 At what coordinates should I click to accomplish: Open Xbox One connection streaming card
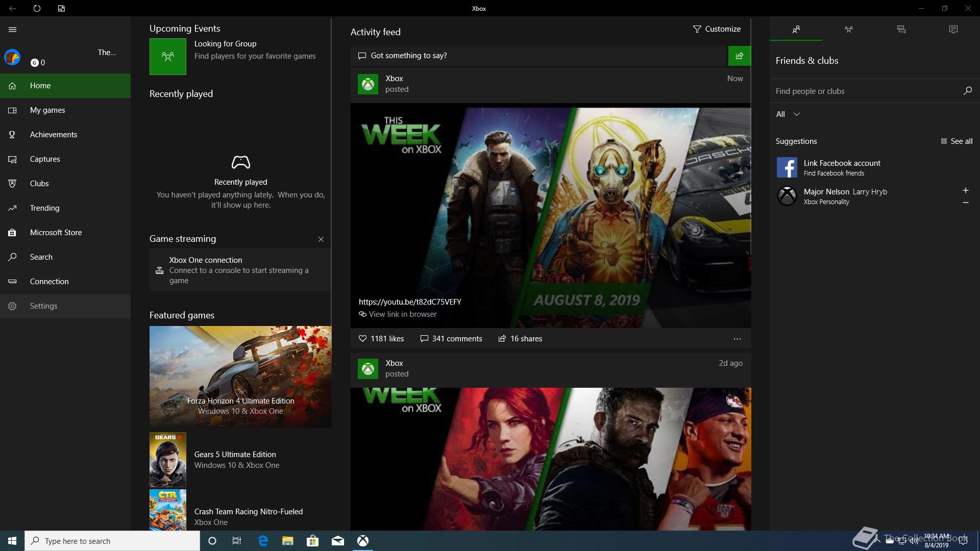240,270
